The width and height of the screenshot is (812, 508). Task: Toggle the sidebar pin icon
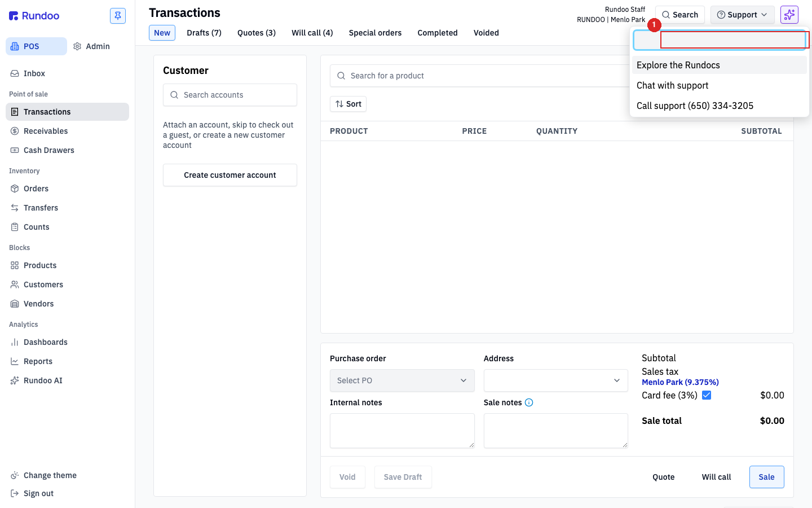coord(118,16)
